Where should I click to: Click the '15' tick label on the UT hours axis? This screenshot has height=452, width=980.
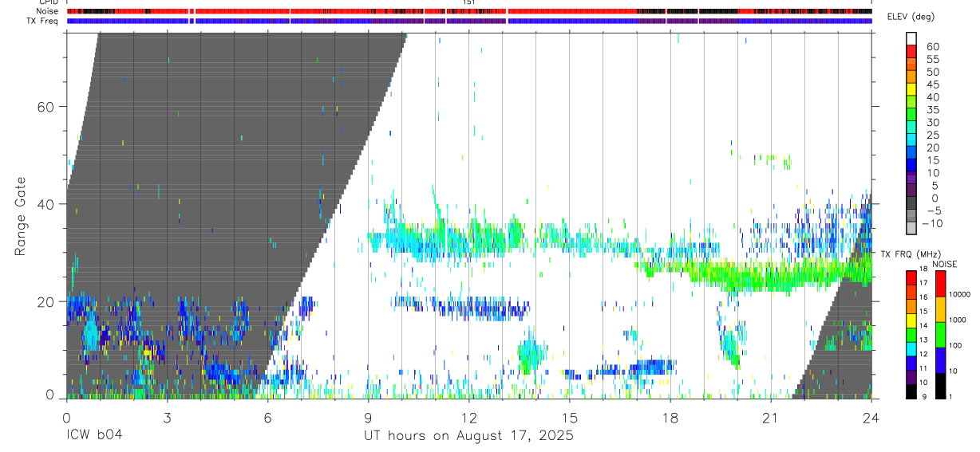[x=569, y=418]
